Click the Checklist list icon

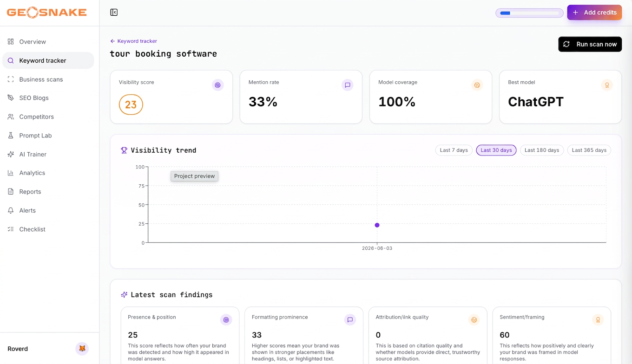[11, 229]
